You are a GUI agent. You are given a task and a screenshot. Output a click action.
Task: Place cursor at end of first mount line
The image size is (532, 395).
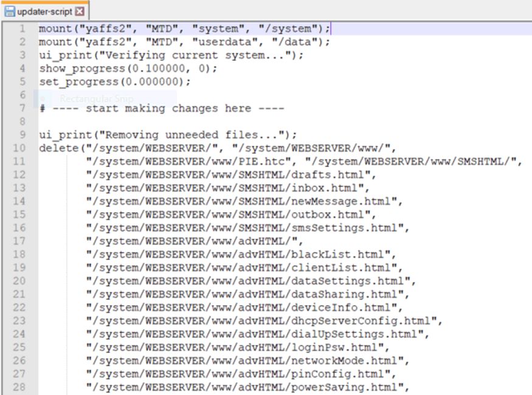[331, 29]
